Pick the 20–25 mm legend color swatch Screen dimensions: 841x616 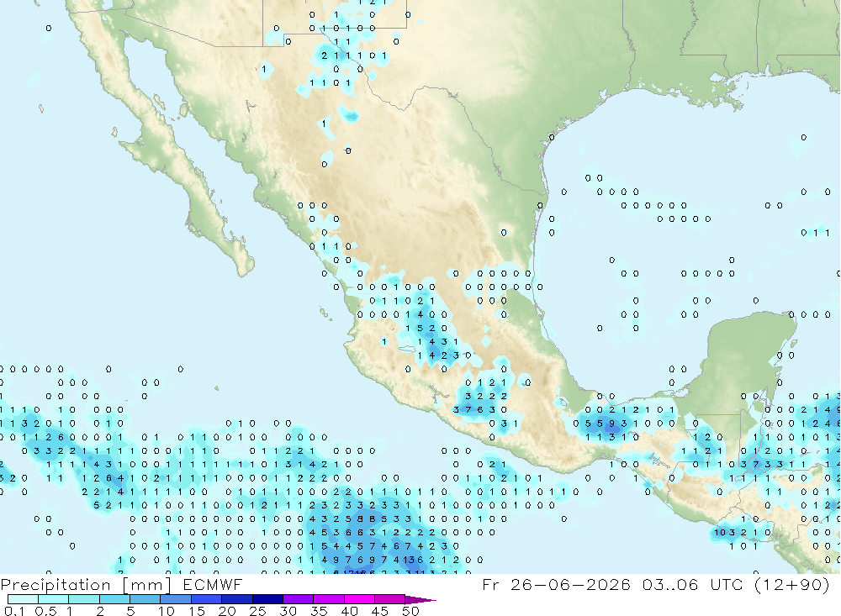pyautogui.click(x=237, y=599)
